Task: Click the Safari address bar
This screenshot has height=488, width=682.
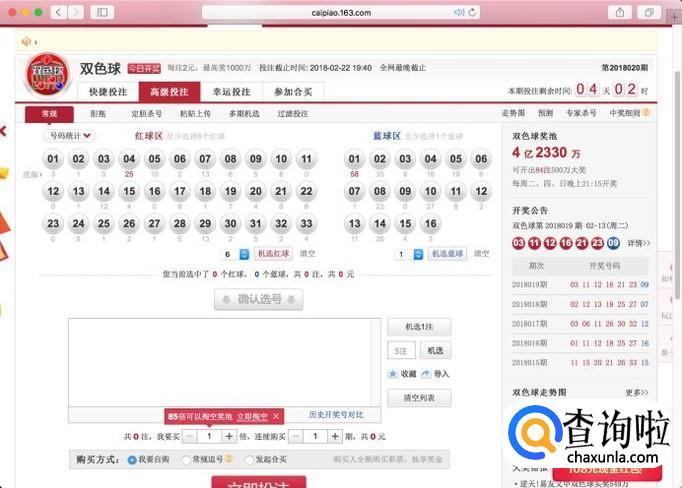Action: coord(341,13)
